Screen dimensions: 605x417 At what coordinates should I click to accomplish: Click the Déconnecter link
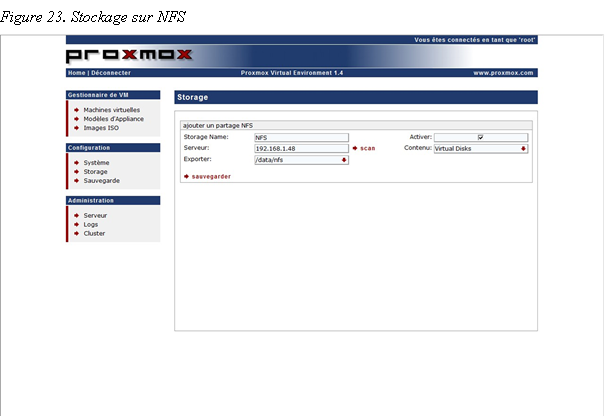[x=111, y=73]
